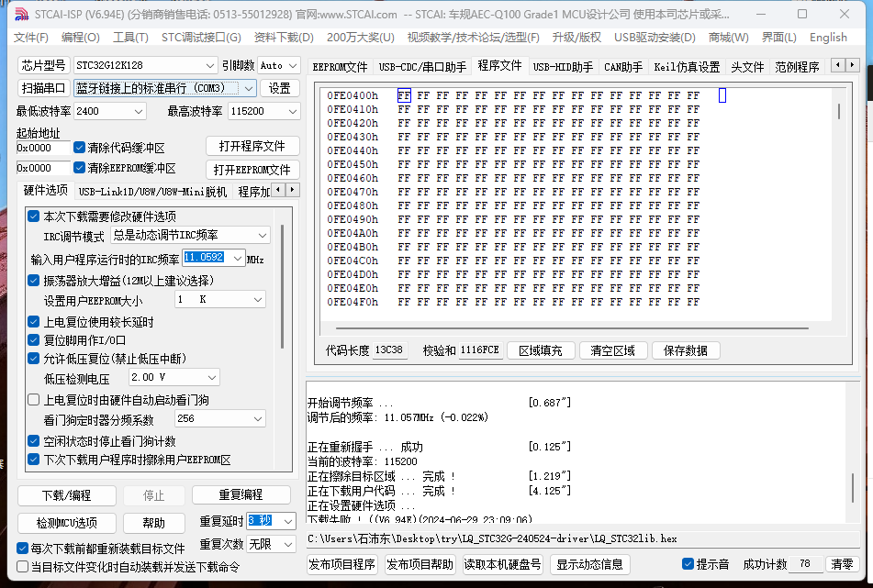Image resolution: width=873 pixels, height=588 pixels.
Task: Click the 检测MCU选项 button
Action: pos(67,523)
